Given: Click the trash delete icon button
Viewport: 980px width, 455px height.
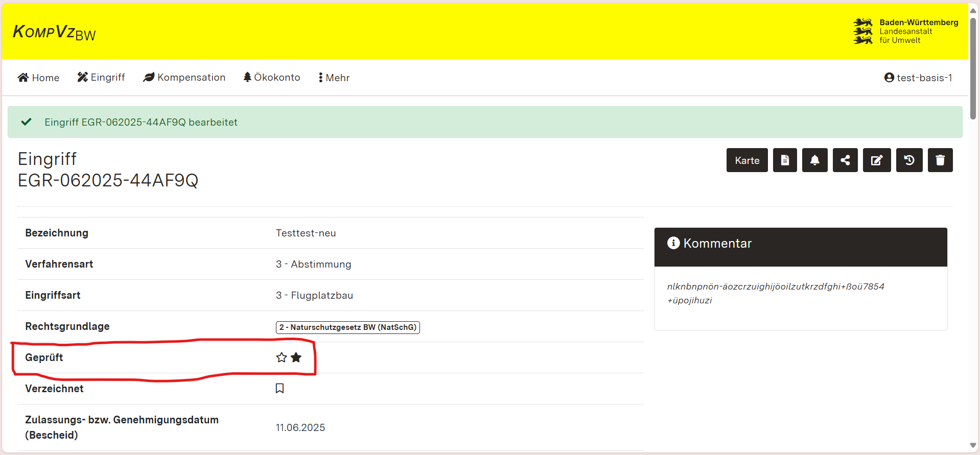Looking at the screenshot, I should point(940,160).
